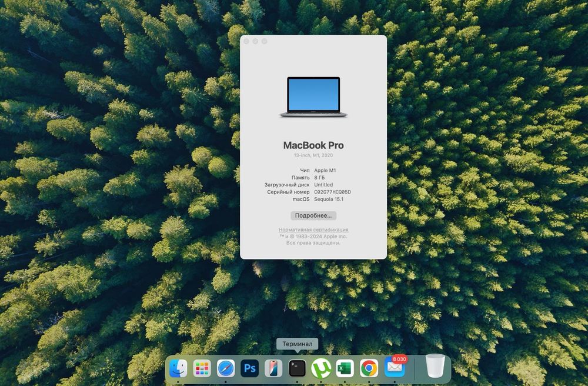Click the Apple M1 chip value
The image size is (588, 386).
coord(325,170)
